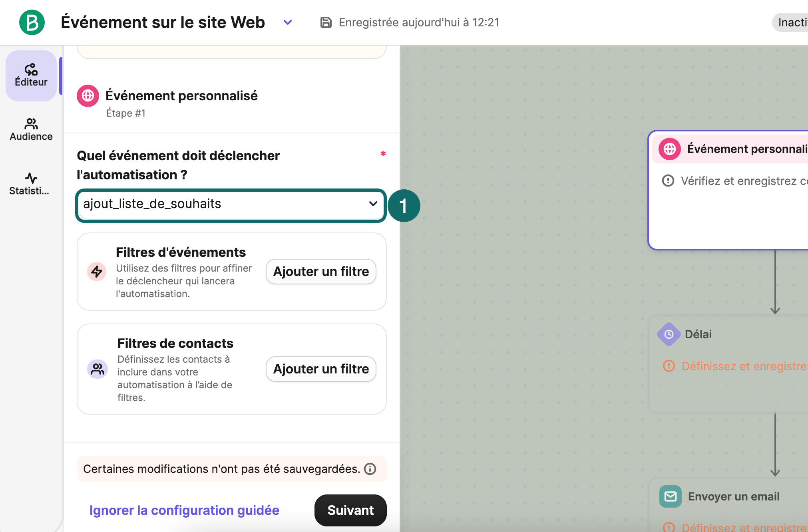The image size is (808, 532).
Task: Select the Événement personnalisé node on canvas
Action: (x=728, y=190)
